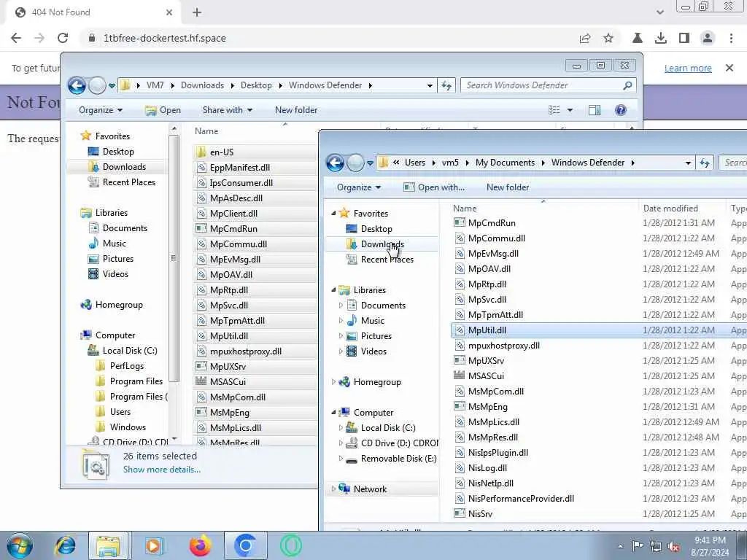This screenshot has width=747, height=560.
Task: Click the URL address bar text
Action: tap(165, 38)
